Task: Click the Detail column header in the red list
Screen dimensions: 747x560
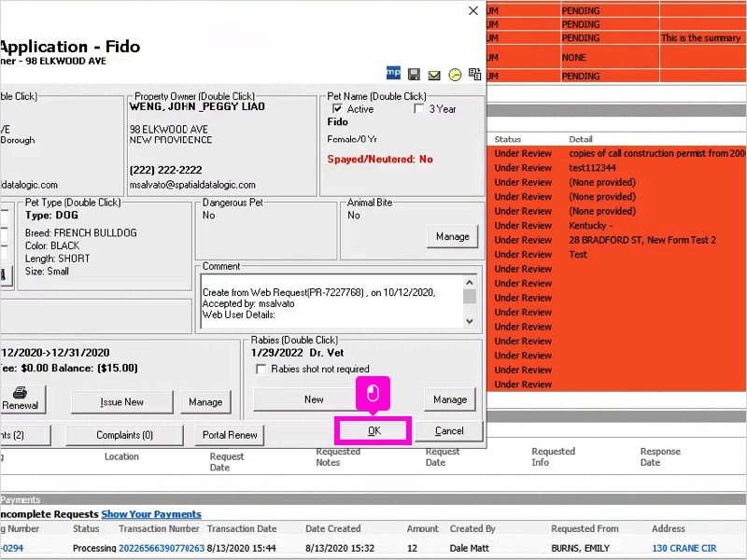Action: [580, 139]
